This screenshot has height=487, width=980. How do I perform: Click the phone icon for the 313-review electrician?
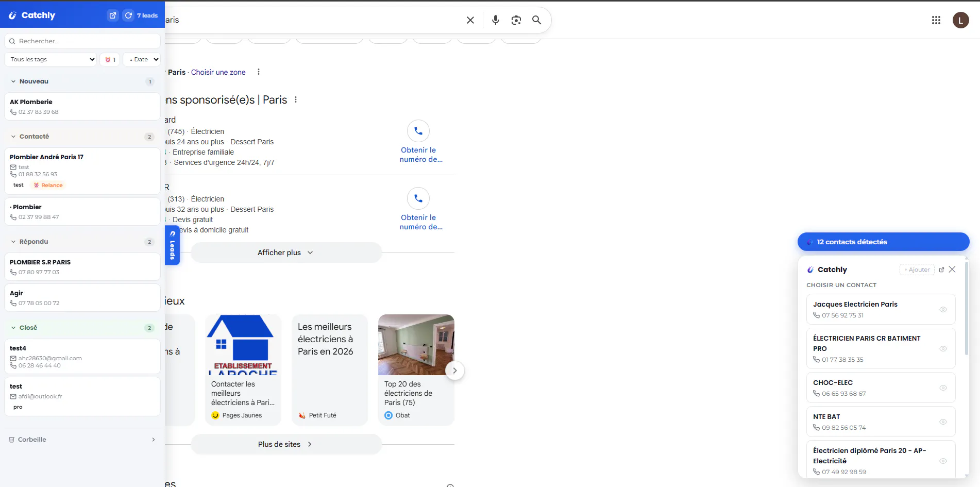[418, 198]
